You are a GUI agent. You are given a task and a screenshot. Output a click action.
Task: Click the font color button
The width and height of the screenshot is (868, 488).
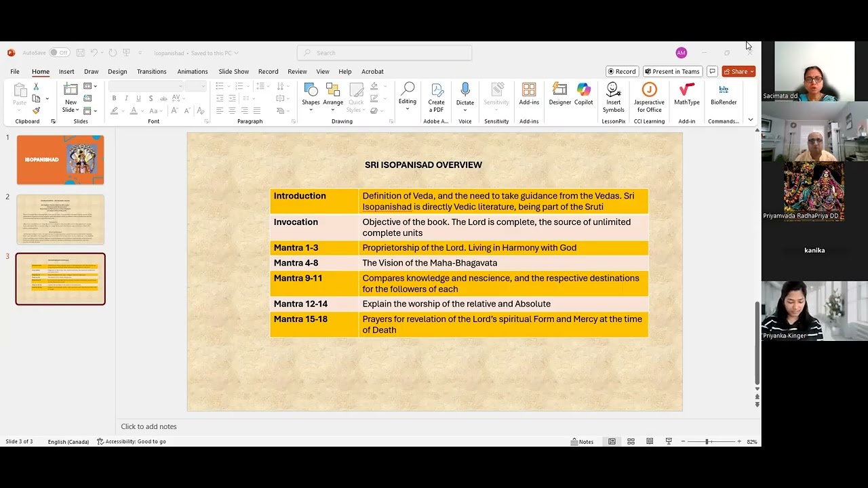tap(134, 110)
